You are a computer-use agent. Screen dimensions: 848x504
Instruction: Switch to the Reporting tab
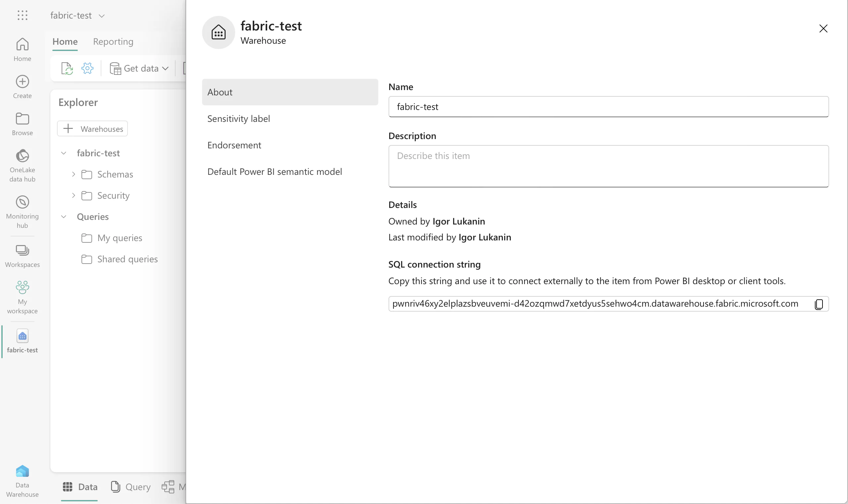tap(113, 41)
